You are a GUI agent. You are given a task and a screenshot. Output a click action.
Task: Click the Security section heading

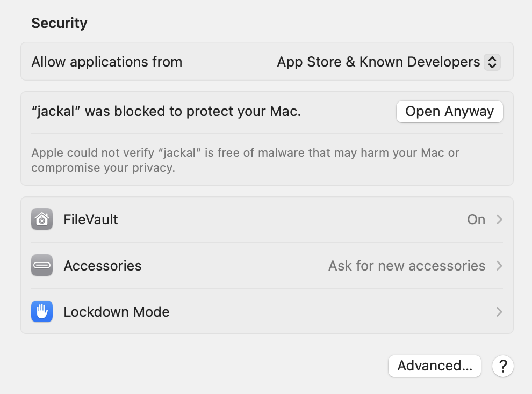tap(59, 23)
